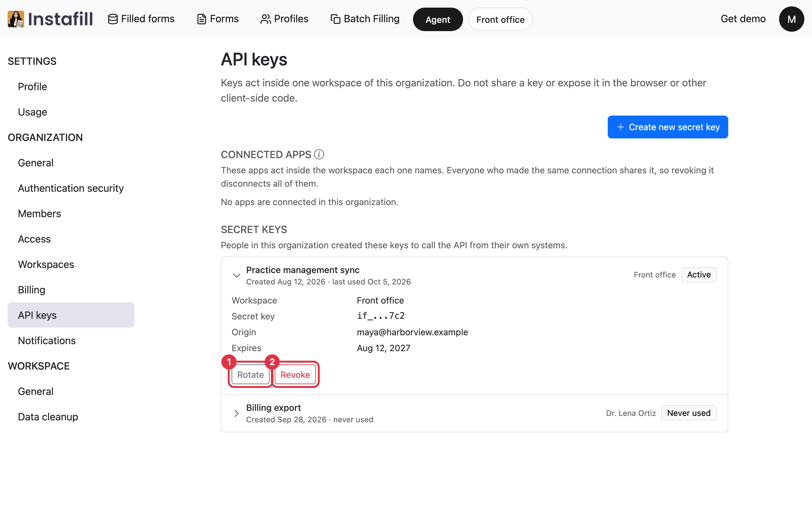Screen dimensions: 812x508
Task: Open the M user avatar
Action: (x=791, y=19)
